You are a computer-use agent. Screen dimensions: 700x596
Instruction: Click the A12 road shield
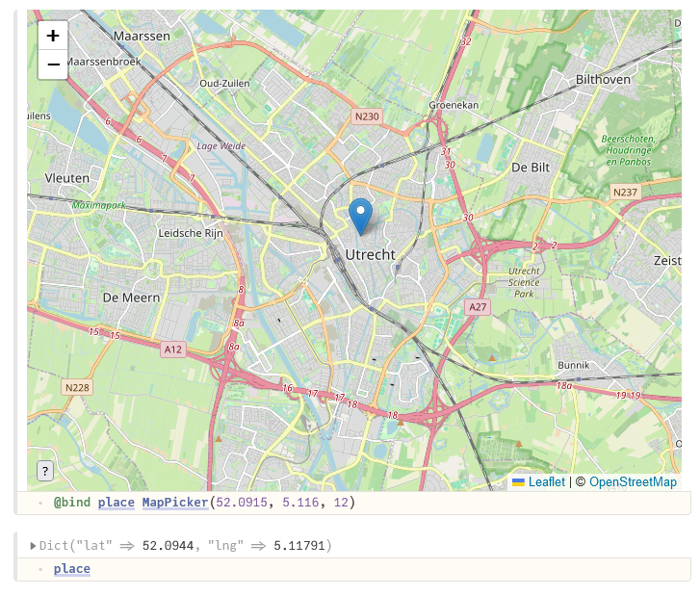[x=172, y=350]
